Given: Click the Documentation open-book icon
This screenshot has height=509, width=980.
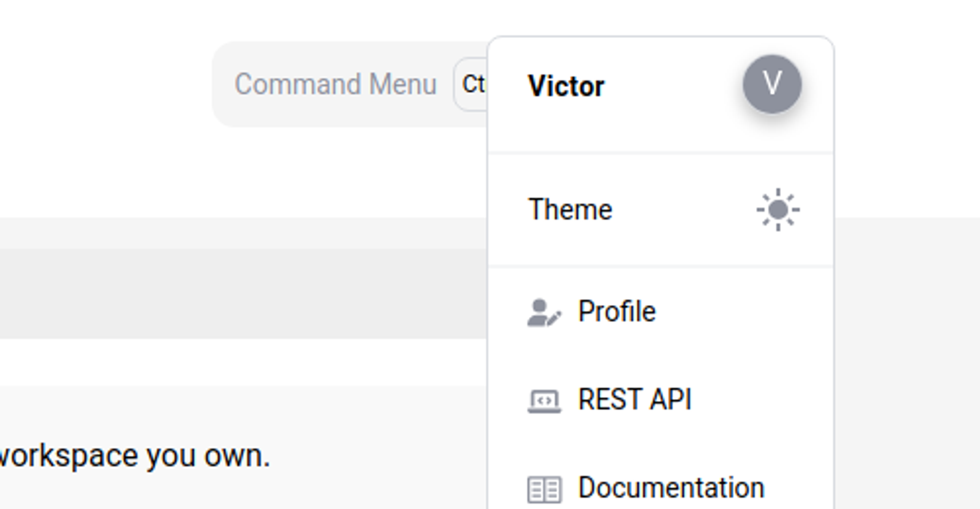Looking at the screenshot, I should [544, 489].
